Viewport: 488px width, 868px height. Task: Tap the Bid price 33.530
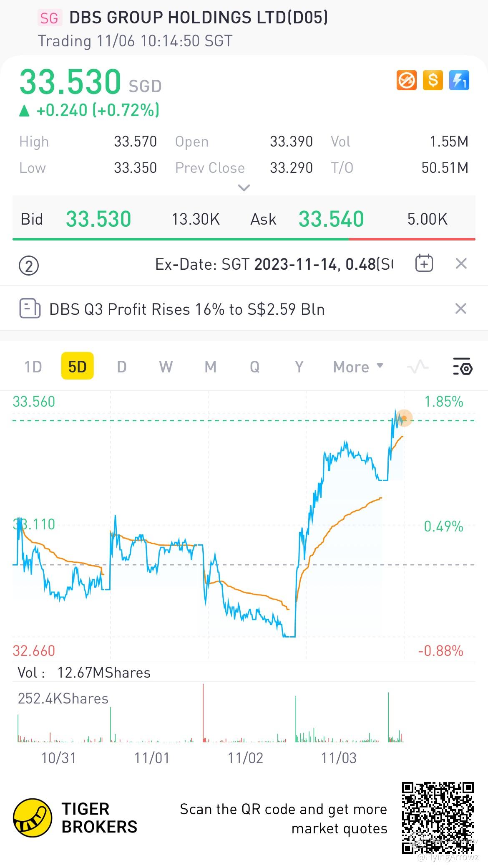tap(98, 219)
